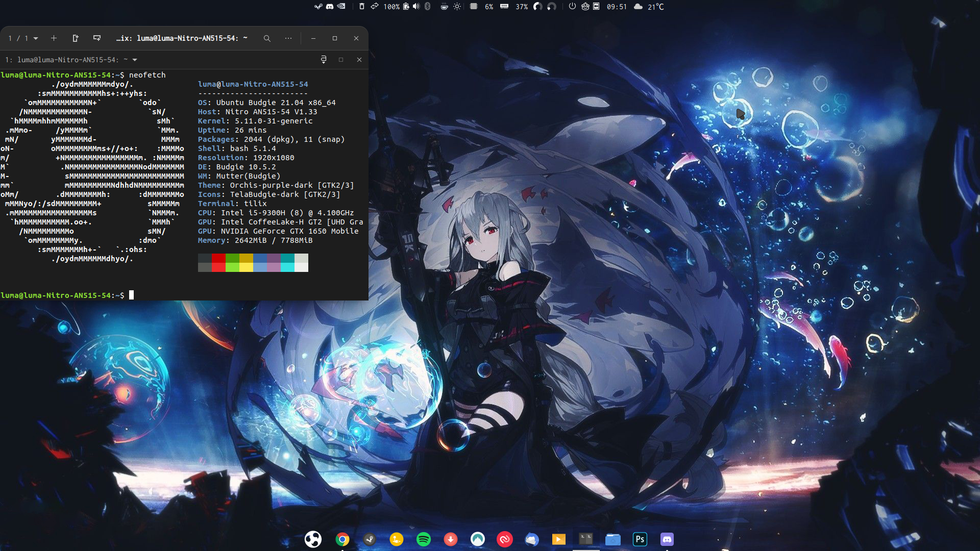Focus Tilix terminal from the dock
The image size is (980, 551).
[586, 538]
